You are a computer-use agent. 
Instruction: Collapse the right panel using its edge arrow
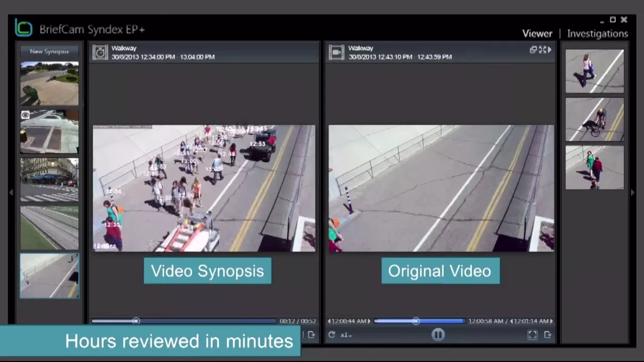632,192
